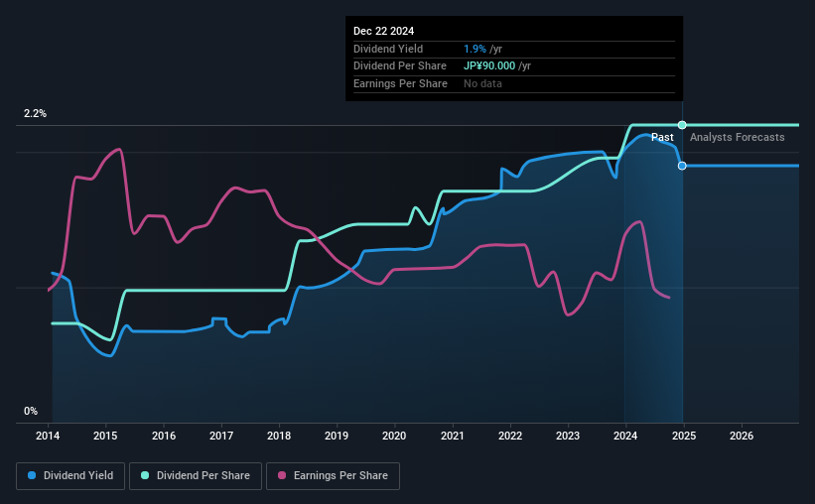Click the 2014 x-axis label

click(48, 436)
